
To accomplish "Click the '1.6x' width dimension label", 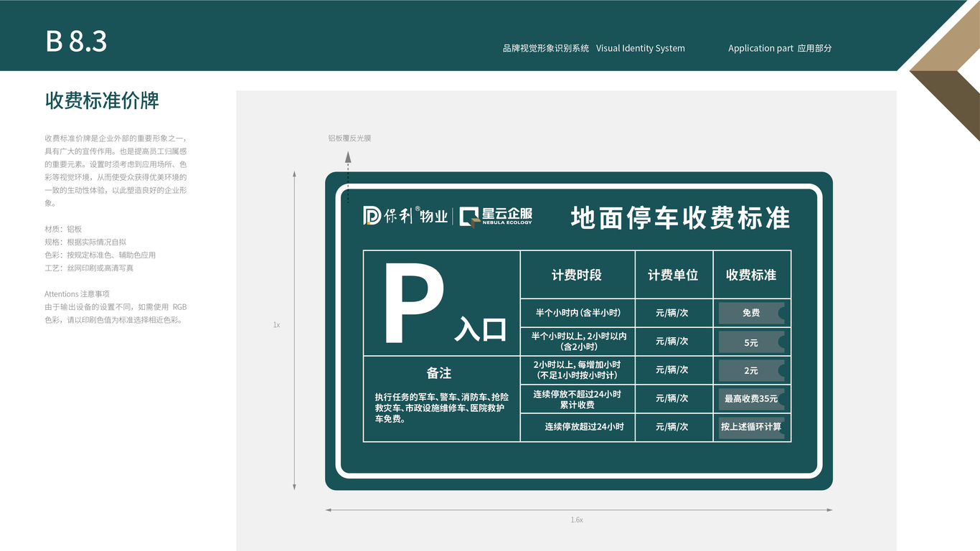I will tap(577, 520).
